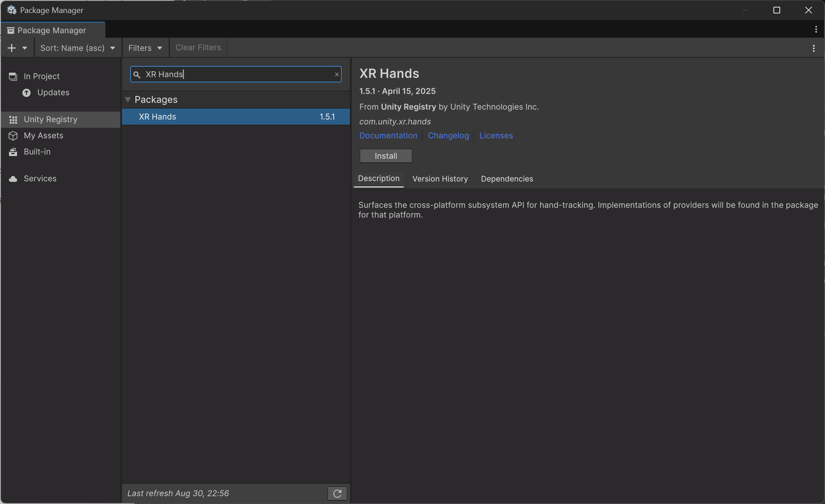Viewport: 825px width, 504px height.
Task: Maximize the Package Manager window
Action: [777, 10]
